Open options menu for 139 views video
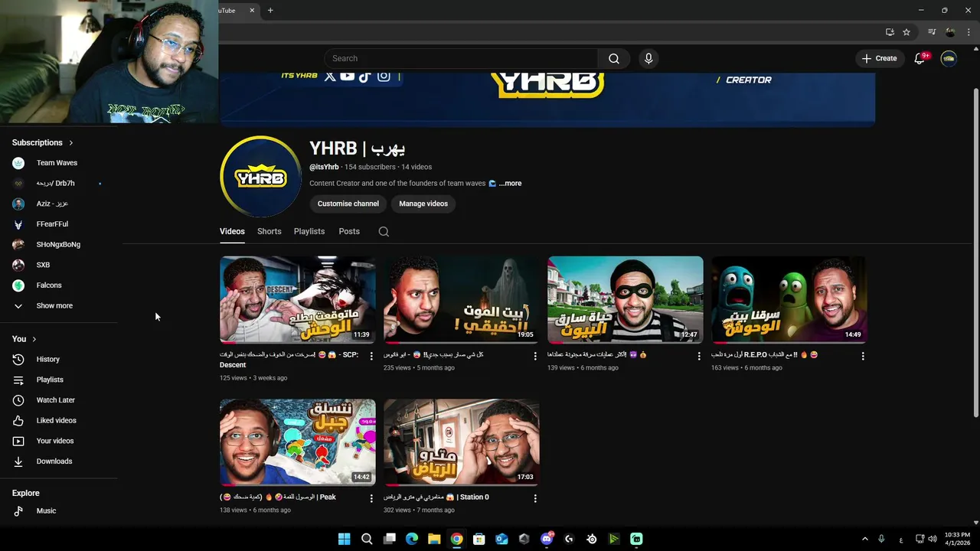 point(699,356)
